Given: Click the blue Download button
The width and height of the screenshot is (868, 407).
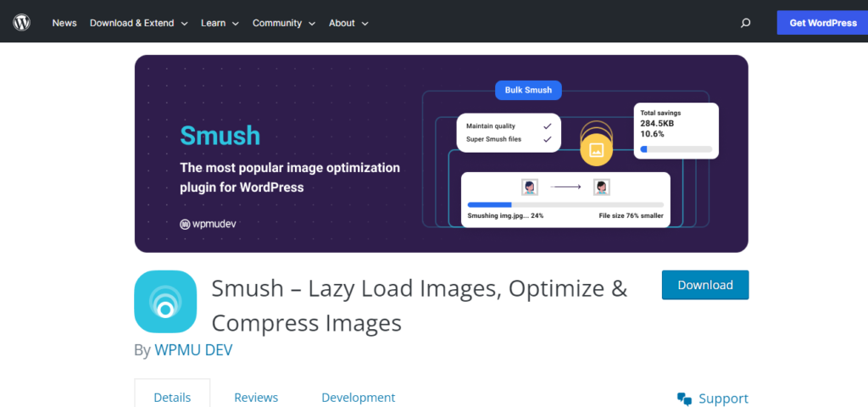Looking at the screenshot, I should point(705,285).
